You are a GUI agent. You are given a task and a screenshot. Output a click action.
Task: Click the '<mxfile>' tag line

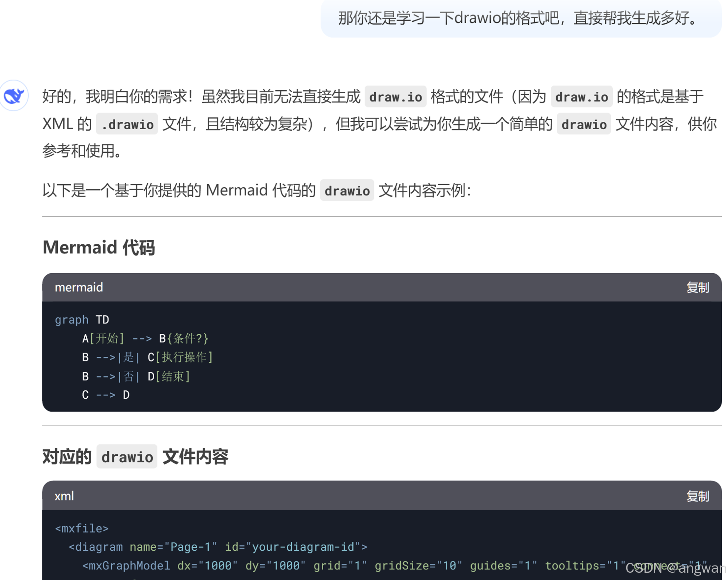[82, 528]
